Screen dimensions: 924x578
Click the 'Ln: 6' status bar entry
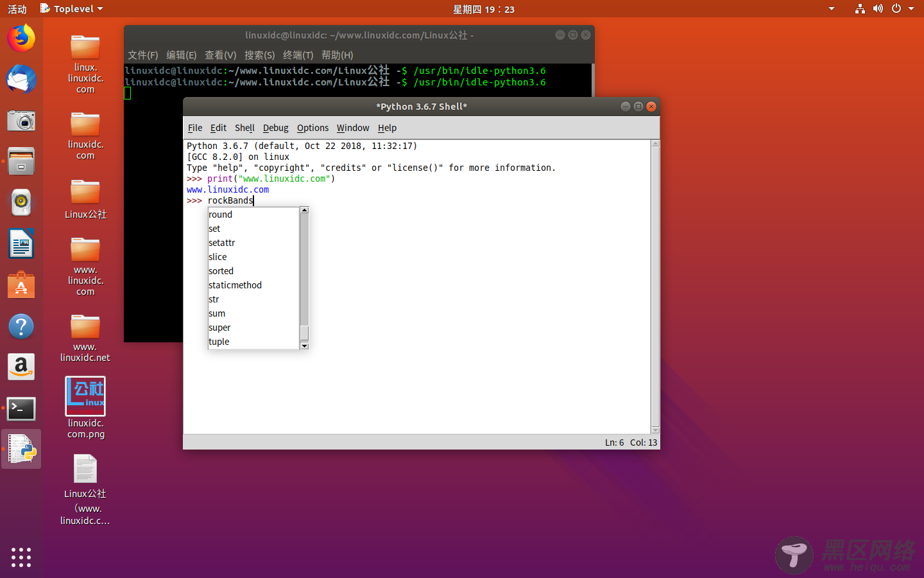click(614, 442)
